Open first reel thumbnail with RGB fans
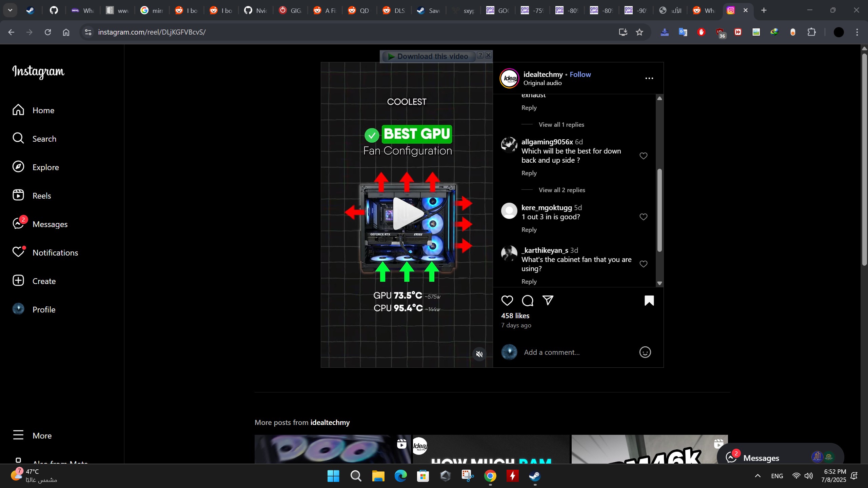The height and width of the screenshot is (488, 868). [x=332, y=449]
